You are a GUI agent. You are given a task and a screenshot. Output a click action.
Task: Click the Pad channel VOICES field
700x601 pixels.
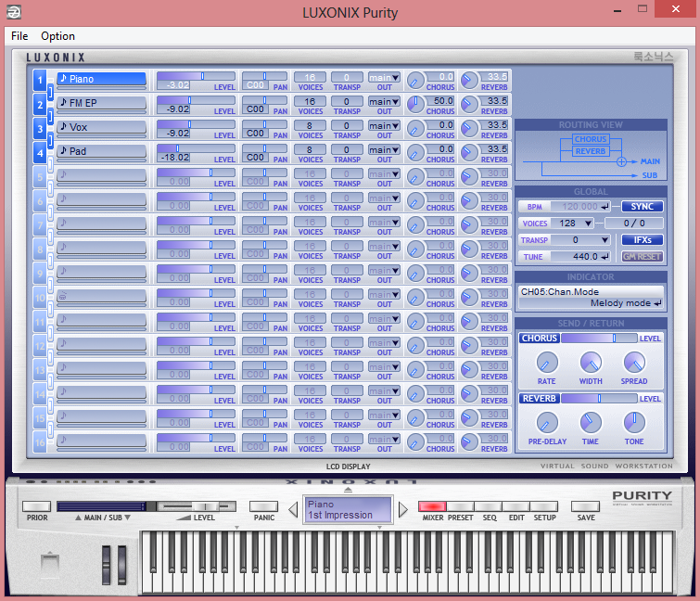310,149
